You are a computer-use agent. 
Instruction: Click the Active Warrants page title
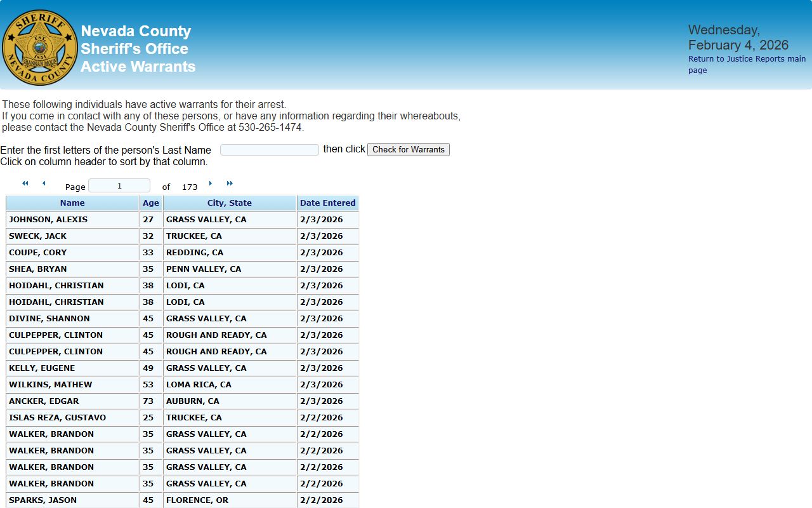point(138,67)
